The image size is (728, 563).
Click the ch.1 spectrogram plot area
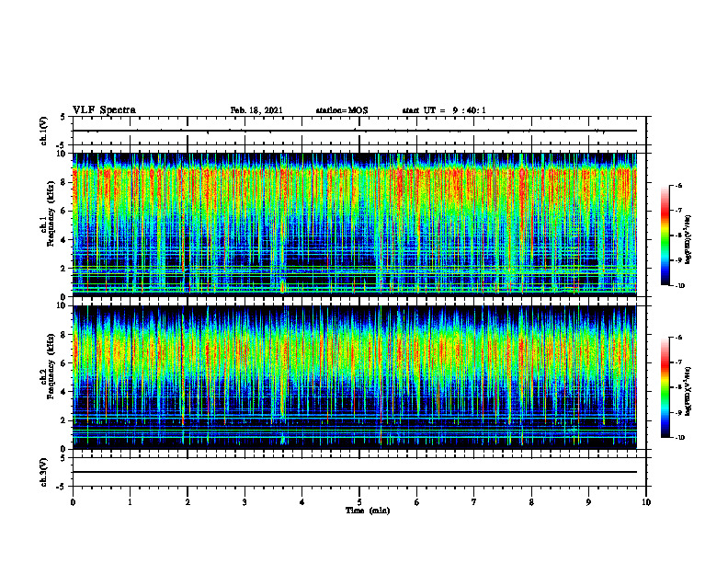point(355,224)
